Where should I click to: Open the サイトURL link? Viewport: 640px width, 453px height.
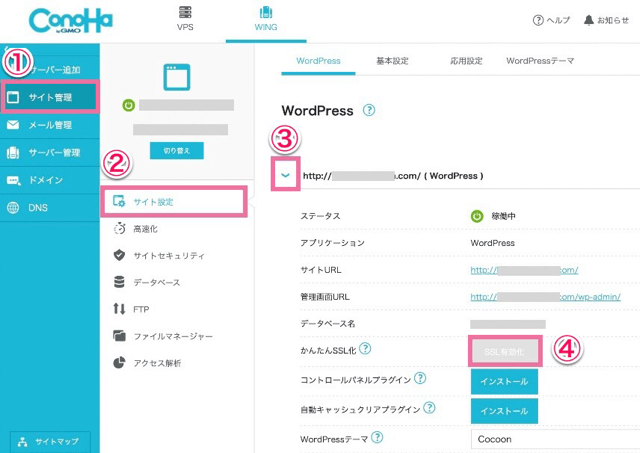tap(524, 270)
